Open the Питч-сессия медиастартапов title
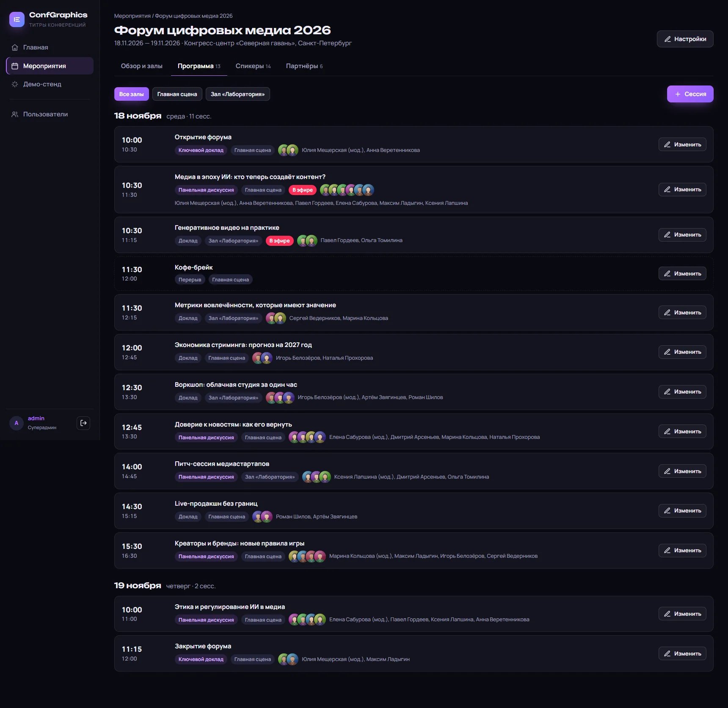 (x=222, y=464)
